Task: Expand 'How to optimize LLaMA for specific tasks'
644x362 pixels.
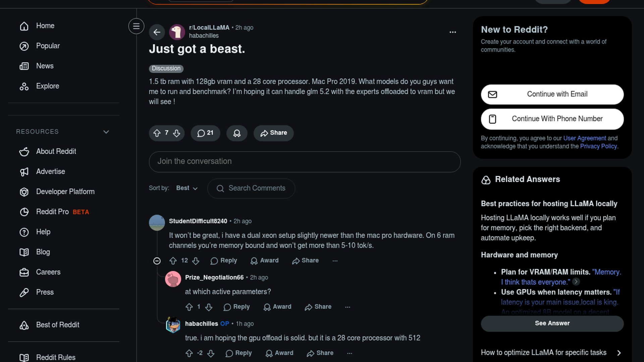Action: (x=619, y=353)
